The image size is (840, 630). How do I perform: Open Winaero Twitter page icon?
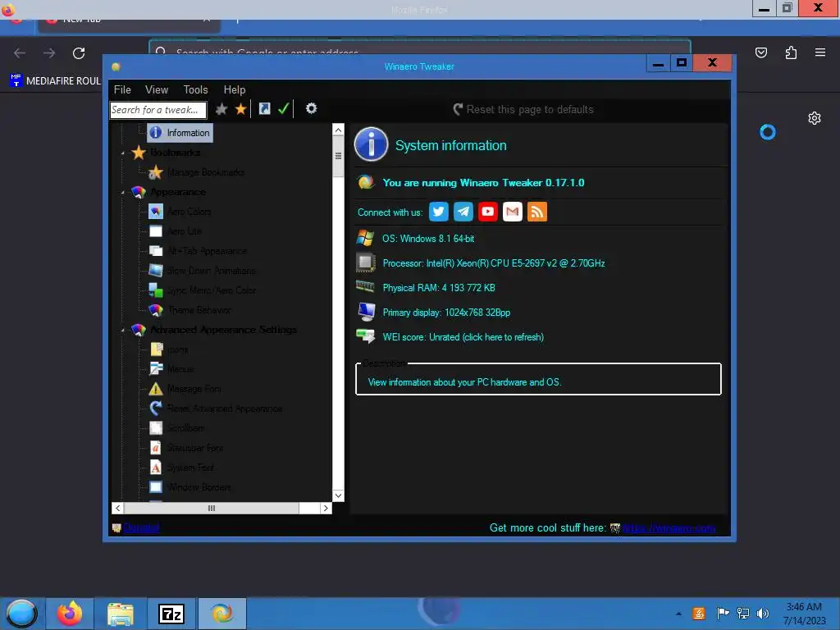click(438, 212)
